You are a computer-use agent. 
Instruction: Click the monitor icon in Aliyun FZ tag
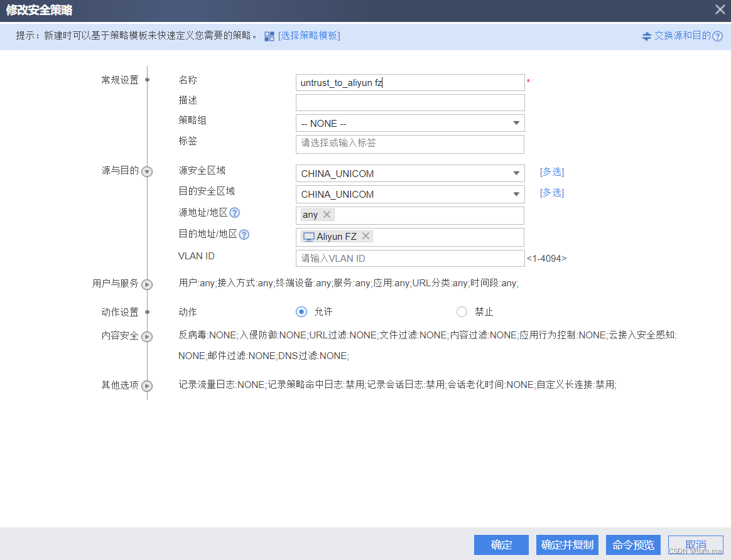[308, 237]
